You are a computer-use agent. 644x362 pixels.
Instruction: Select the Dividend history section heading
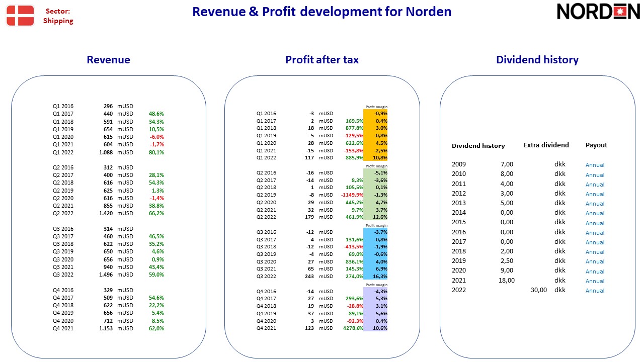(537, 60)
